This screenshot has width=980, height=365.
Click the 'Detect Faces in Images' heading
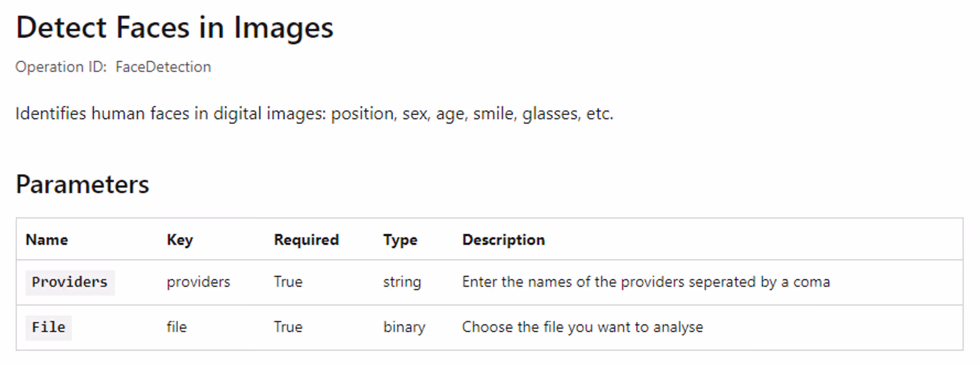point(174,27)
